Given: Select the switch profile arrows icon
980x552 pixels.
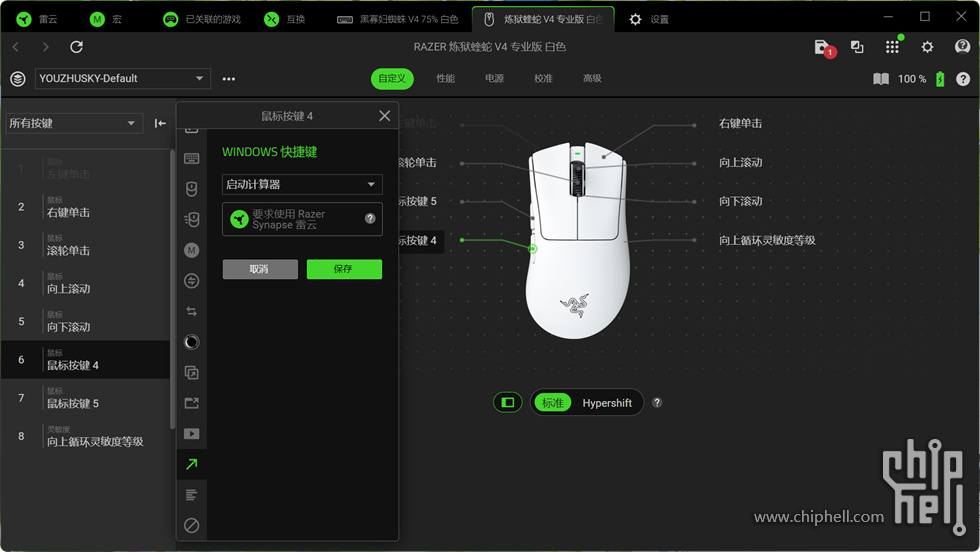Looking at the screenshot, I should click(192, 311).
